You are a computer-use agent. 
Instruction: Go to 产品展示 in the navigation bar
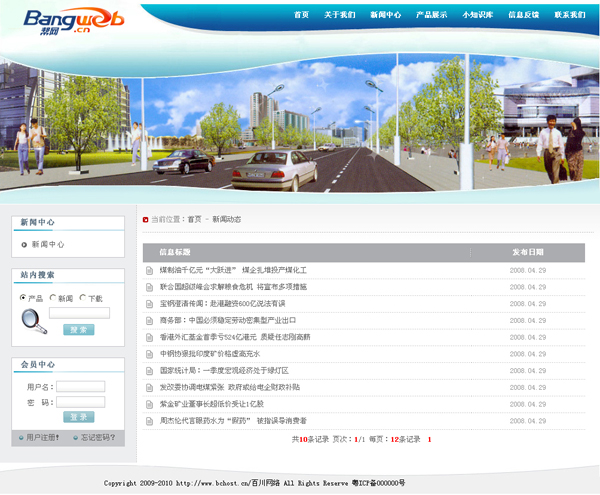pyautogui.click(x=431, y=15)
